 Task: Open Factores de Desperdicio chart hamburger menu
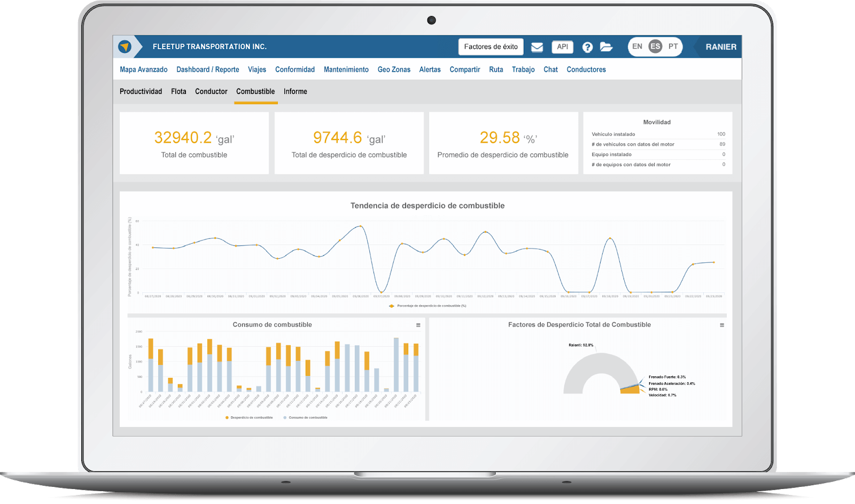(x=722, y=325)
